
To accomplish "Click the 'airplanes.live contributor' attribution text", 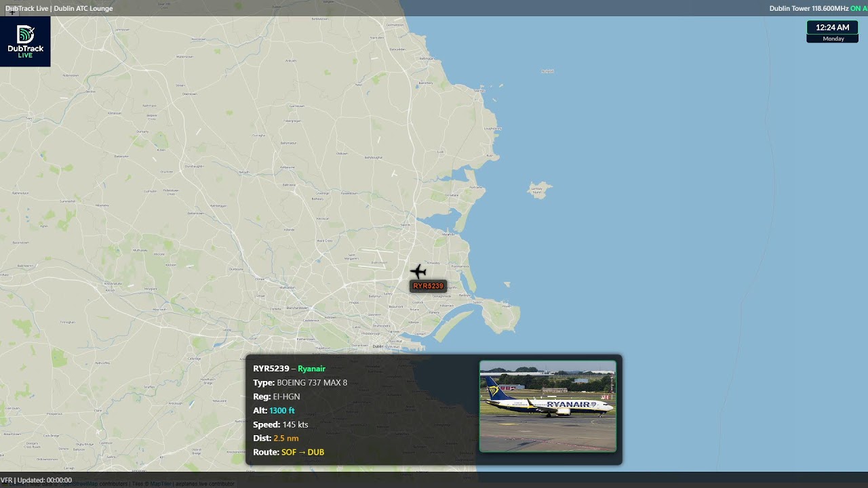I will pos(204,484).
